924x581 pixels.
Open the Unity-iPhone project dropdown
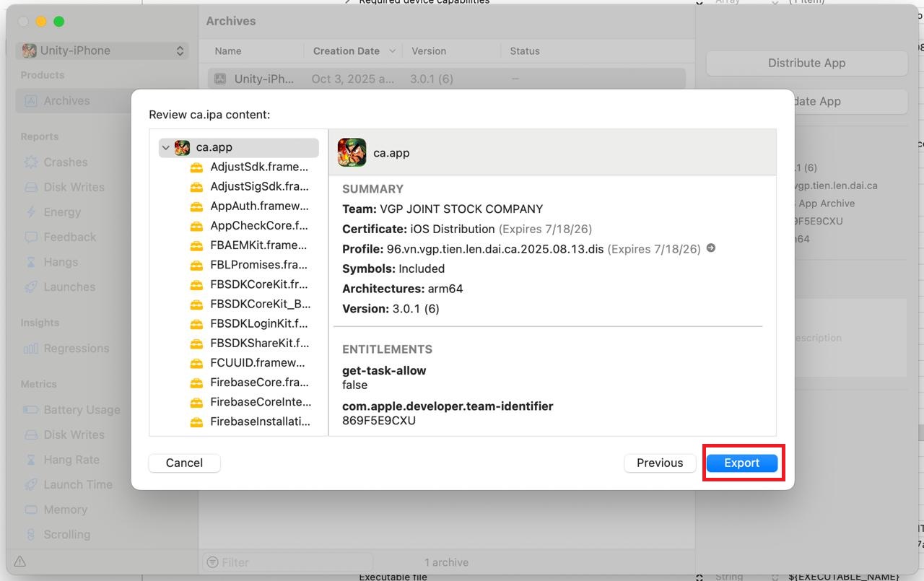point(103,51)
